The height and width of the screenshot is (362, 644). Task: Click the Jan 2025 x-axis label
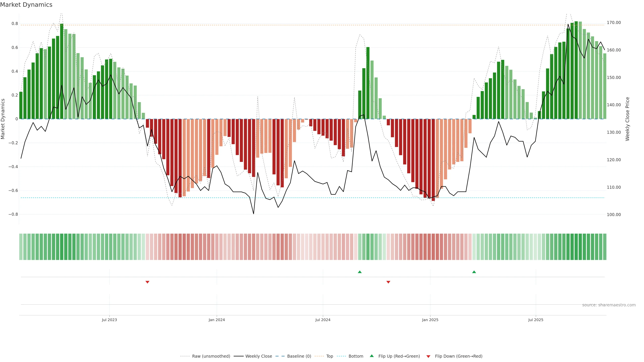tap(430, 320)
